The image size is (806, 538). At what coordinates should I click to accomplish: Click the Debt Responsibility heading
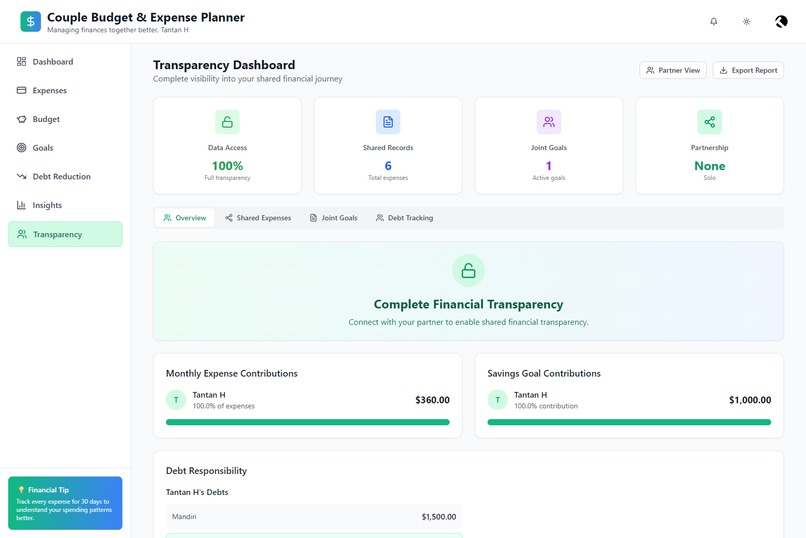coord(206,471)
